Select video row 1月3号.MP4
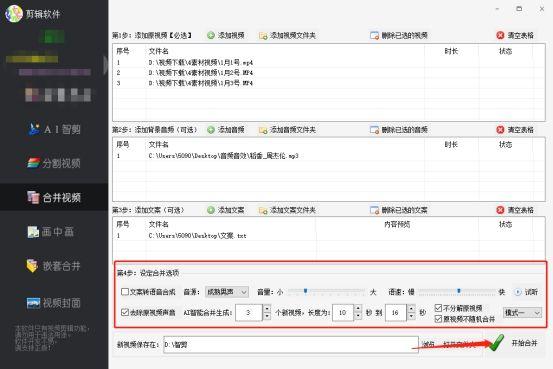Image resolution: width=553 pixels, height=369 pixels. (x=328, y=83)
